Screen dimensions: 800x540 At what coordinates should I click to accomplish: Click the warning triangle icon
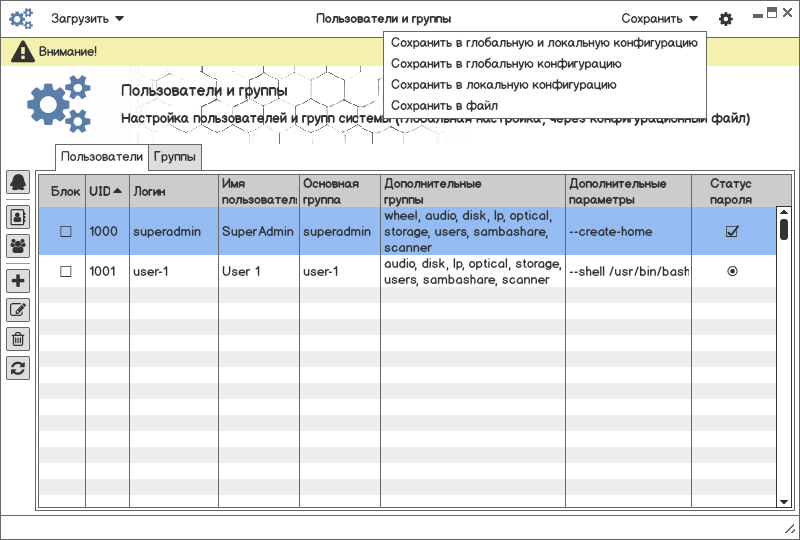click(22, 52)
